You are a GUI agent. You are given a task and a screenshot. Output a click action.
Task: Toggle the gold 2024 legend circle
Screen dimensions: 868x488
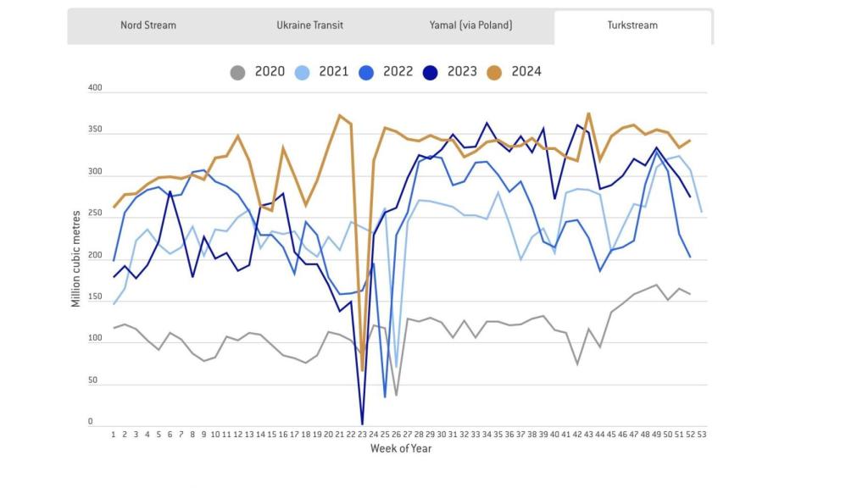494,72
